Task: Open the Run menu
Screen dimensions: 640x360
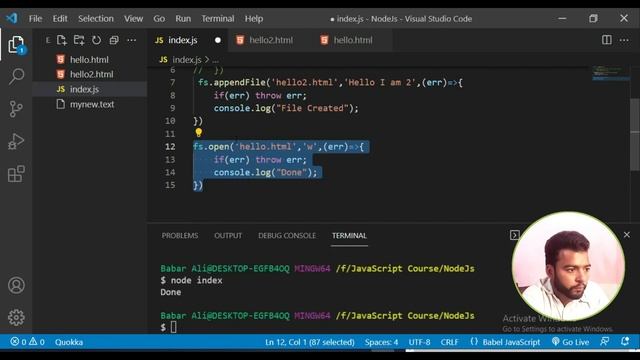Action: pyautogui.click(x=183, y=18)
